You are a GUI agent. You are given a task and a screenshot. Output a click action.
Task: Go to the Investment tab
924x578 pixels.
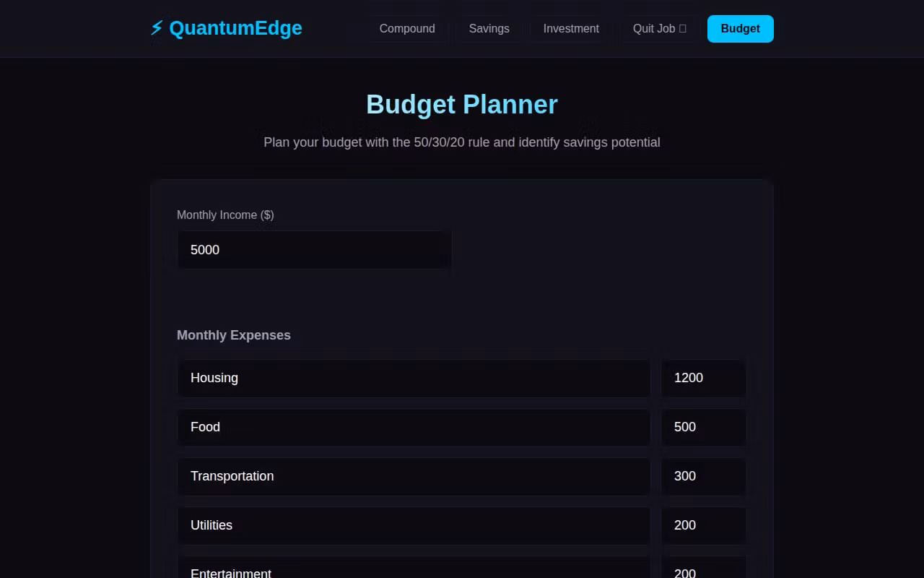571,29
